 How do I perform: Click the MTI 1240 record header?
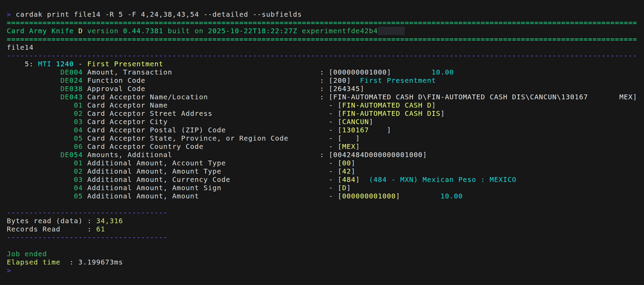[56, 64]
